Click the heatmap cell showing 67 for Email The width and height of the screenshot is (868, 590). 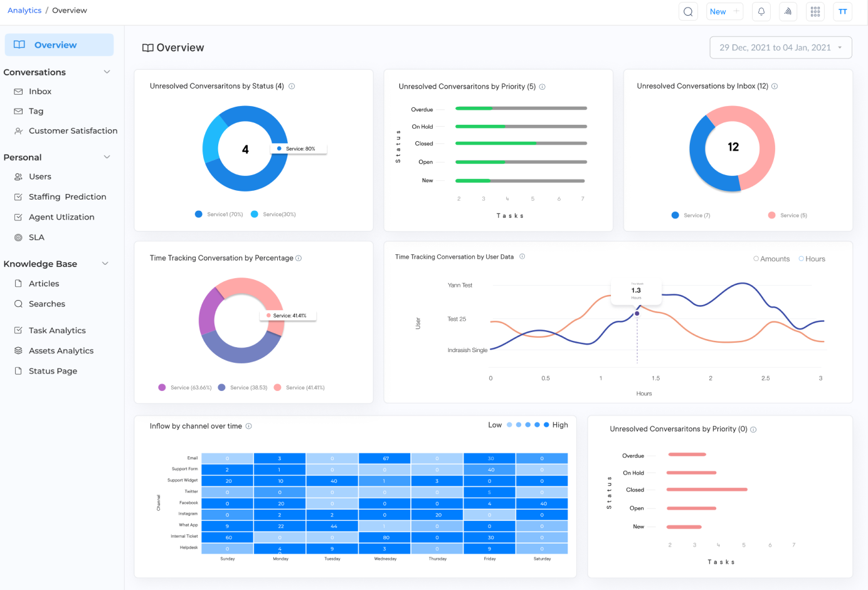coord(384,458)
